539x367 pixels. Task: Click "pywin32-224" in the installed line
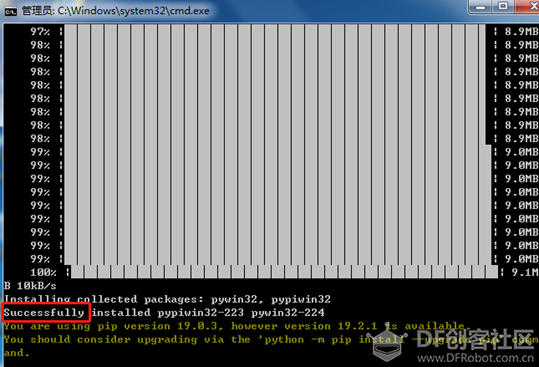pos(288,312)
